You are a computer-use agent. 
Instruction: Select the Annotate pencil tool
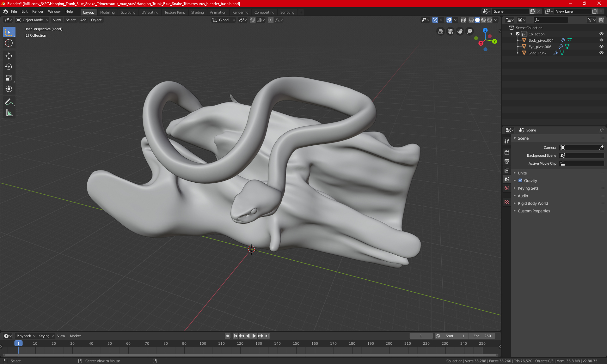[9, 102]
